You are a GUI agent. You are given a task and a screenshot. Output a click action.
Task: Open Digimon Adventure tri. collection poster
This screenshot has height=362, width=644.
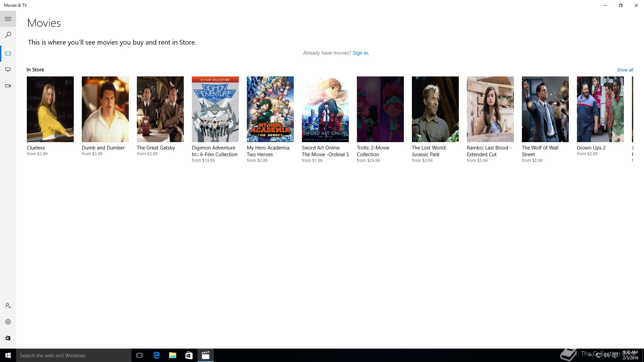point(215,109)
